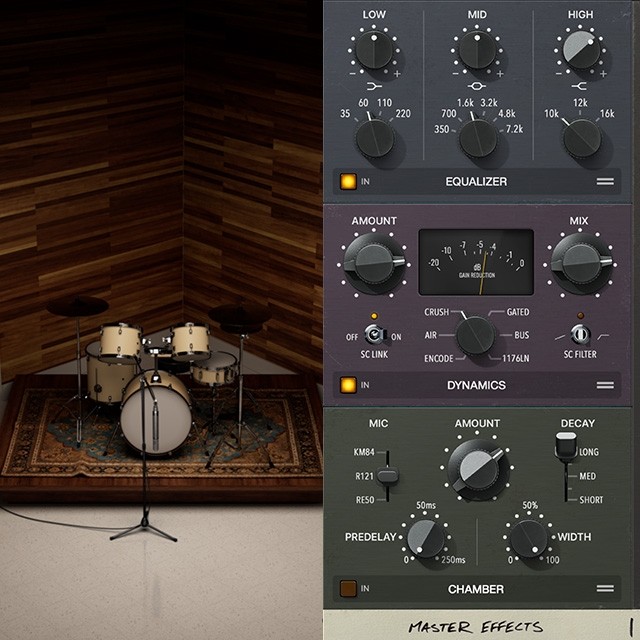Click the Dynamics AMOUNT knob
Viewport: 640px width, 640px height.
pyautogui.click(x=374, y=264)
